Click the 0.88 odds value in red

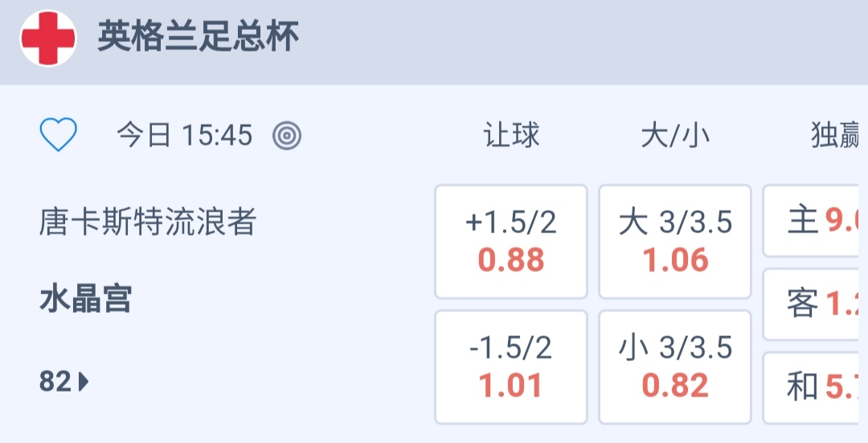tap(511, 260)
